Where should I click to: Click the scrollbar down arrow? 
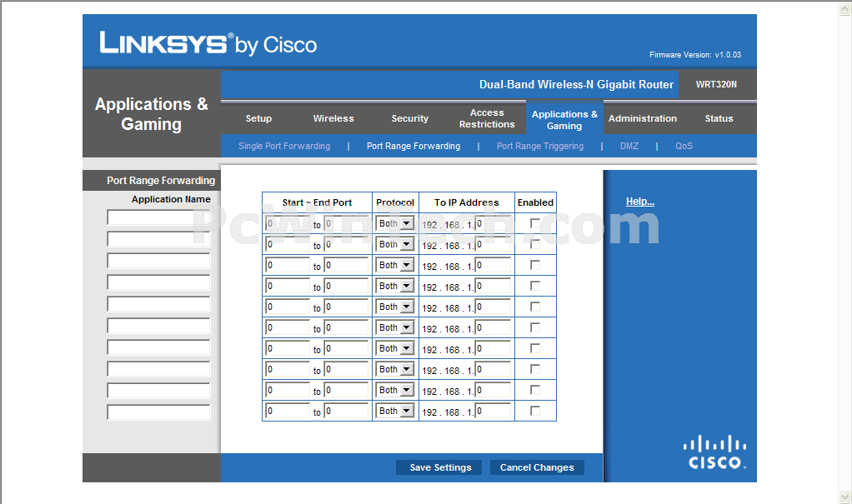845,497
